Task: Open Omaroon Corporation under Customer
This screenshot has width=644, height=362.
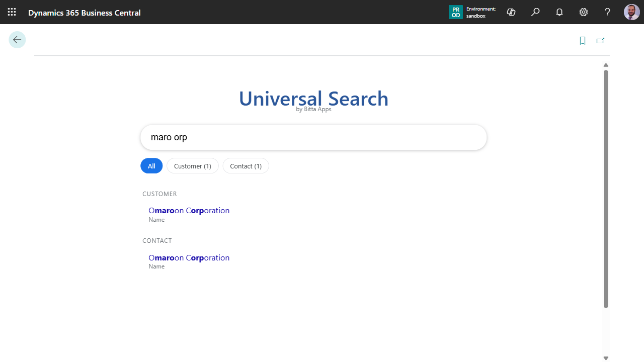Action: pos(189,211)
